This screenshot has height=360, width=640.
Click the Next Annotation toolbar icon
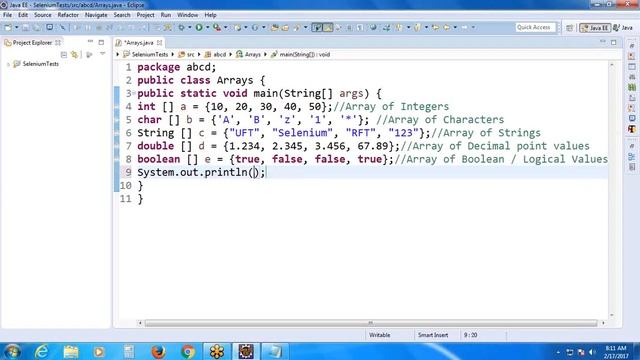click(399, 27)
